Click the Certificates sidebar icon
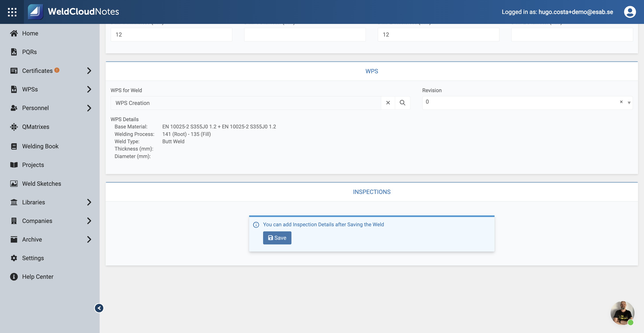644x333 pixels. point(14,71)
